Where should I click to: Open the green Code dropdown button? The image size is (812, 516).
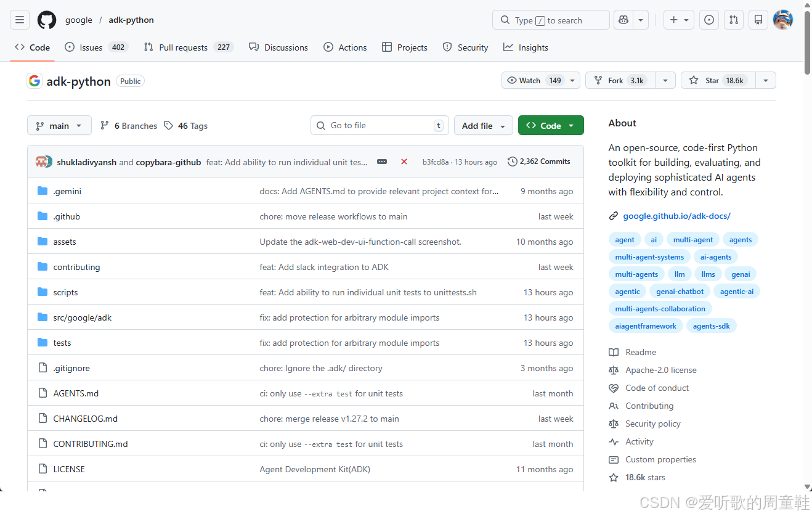(x=551, y=125)
